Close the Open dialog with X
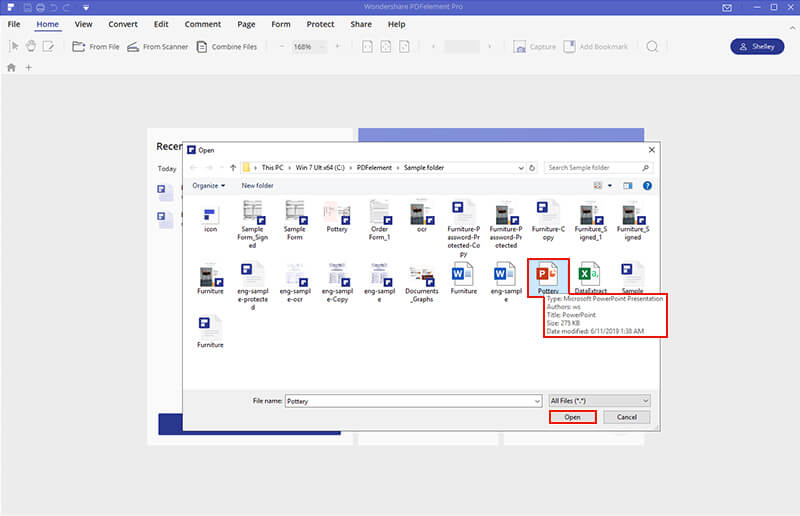The image size is (800, 516). (652, 150)
